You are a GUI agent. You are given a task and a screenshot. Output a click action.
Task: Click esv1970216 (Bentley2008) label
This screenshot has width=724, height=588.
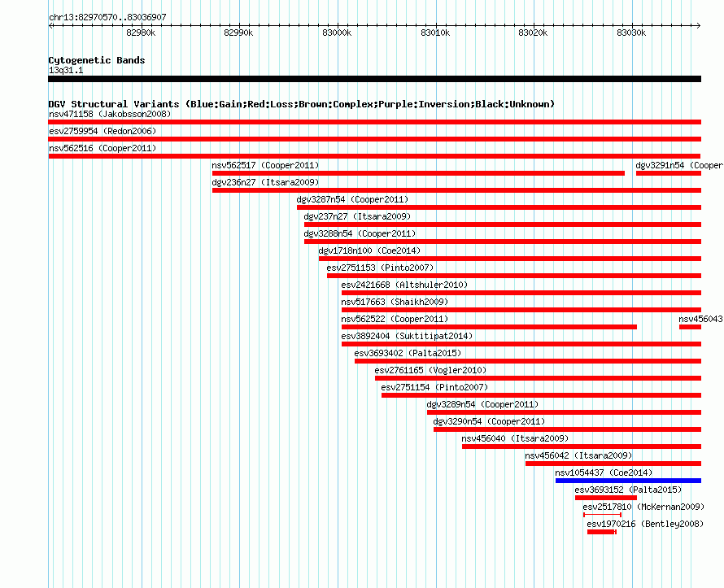[645, 524]
